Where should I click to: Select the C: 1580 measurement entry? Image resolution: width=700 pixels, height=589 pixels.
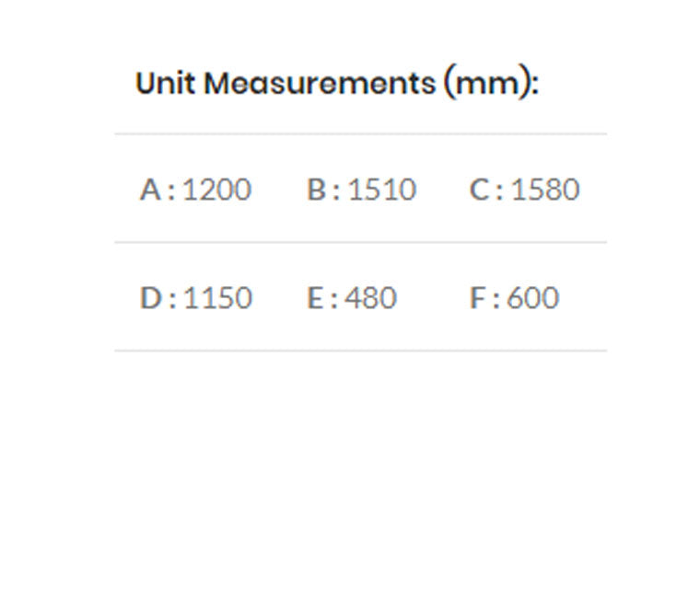click(524, 190)
